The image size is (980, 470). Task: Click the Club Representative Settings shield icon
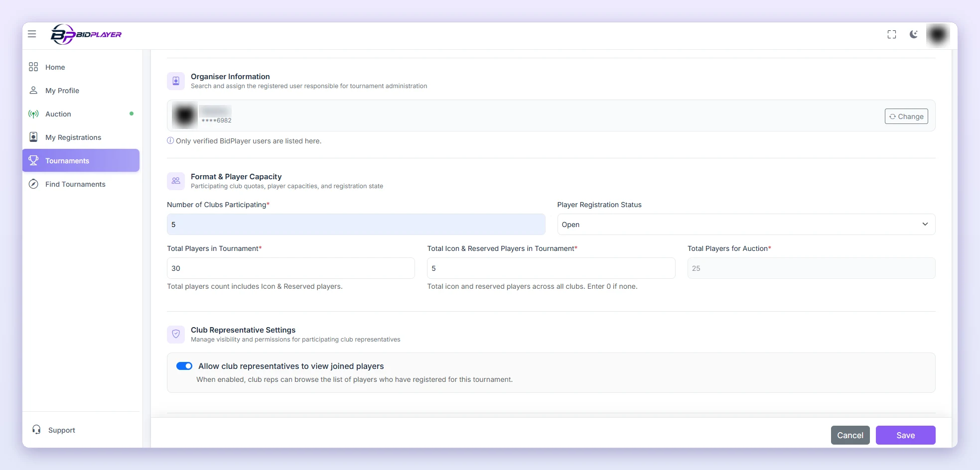[x=176, y=334]
